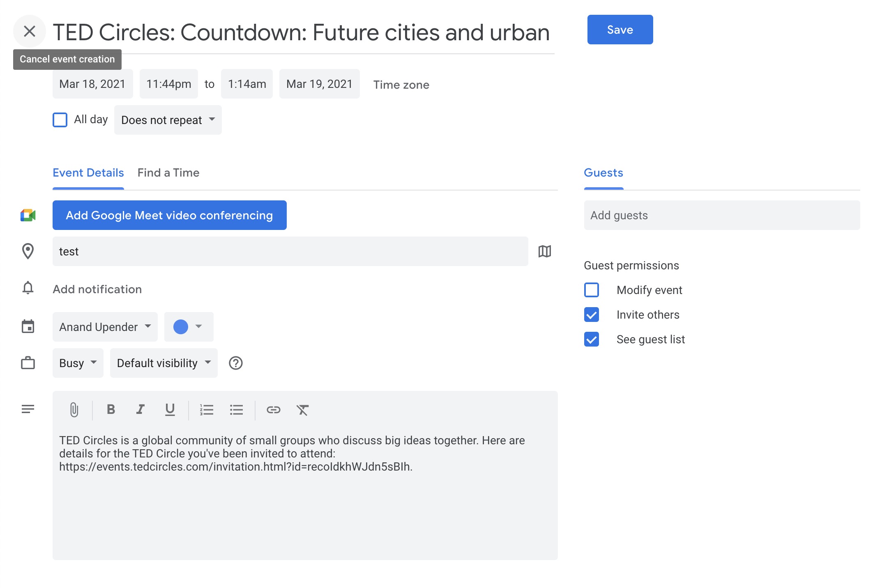This screenshot has width=889, height=588.
Task: Open the Does not repeat dropdown
Action: coord(168,120)
